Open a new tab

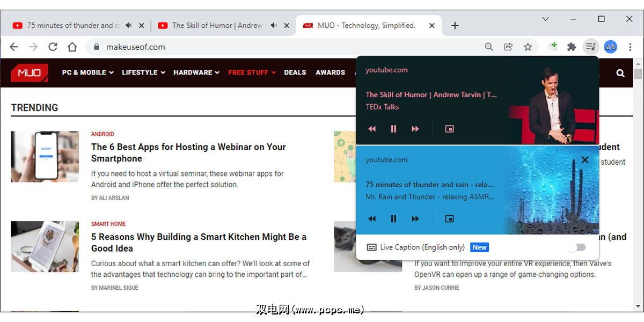coord(455,25)
